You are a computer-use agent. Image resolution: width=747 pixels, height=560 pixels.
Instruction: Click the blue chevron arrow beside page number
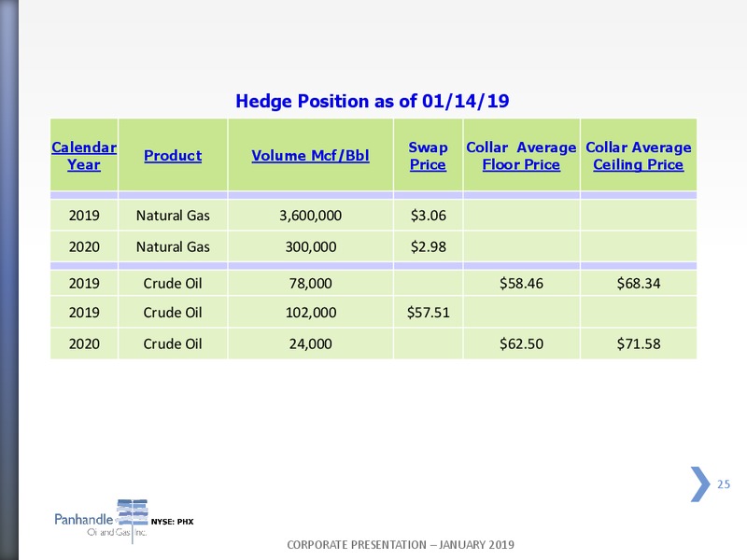[x=699, y=484]
